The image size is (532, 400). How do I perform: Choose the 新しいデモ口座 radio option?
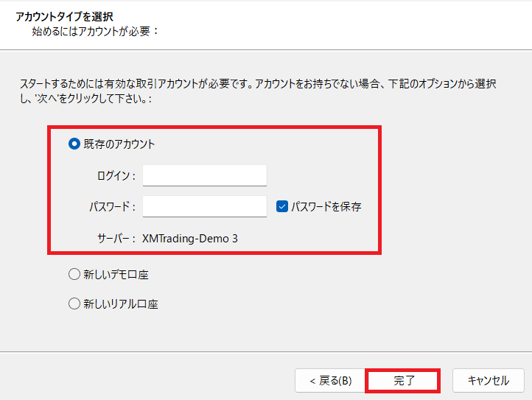coord(74,274)
